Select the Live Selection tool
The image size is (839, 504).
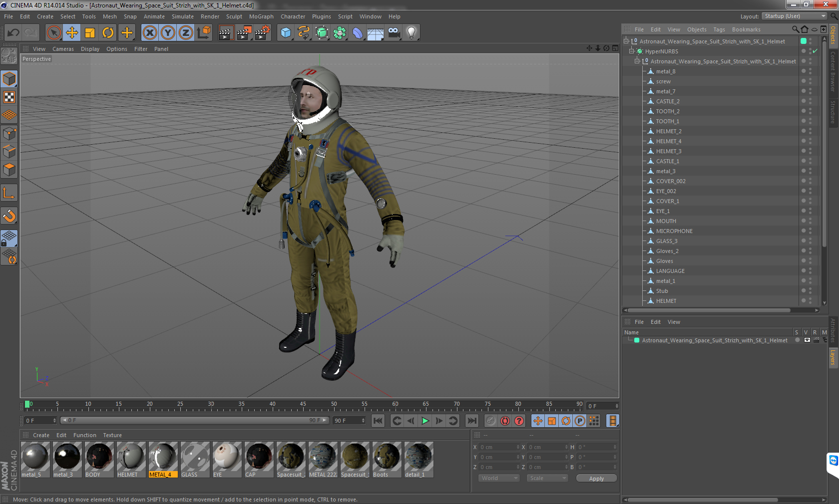53,33
